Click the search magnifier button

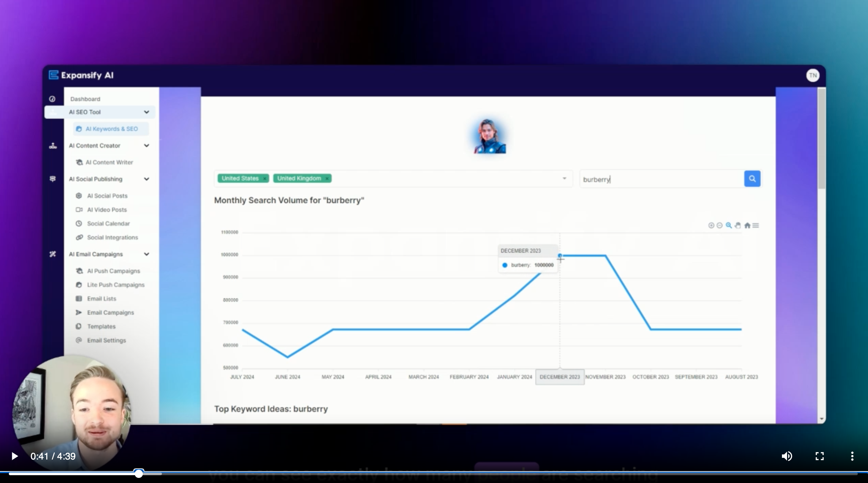pyautogui.click(x=752, y=179)
